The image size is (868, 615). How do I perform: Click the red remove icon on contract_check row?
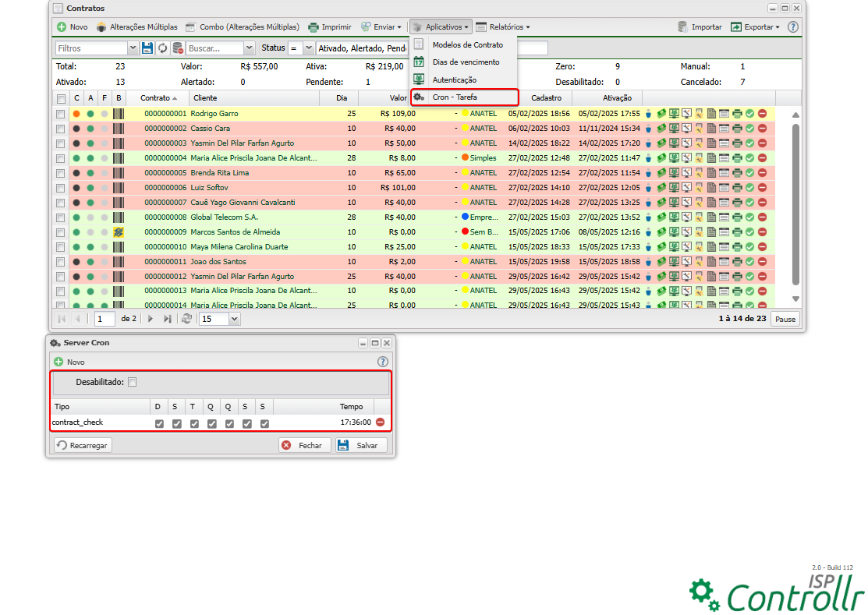[381, 422]
